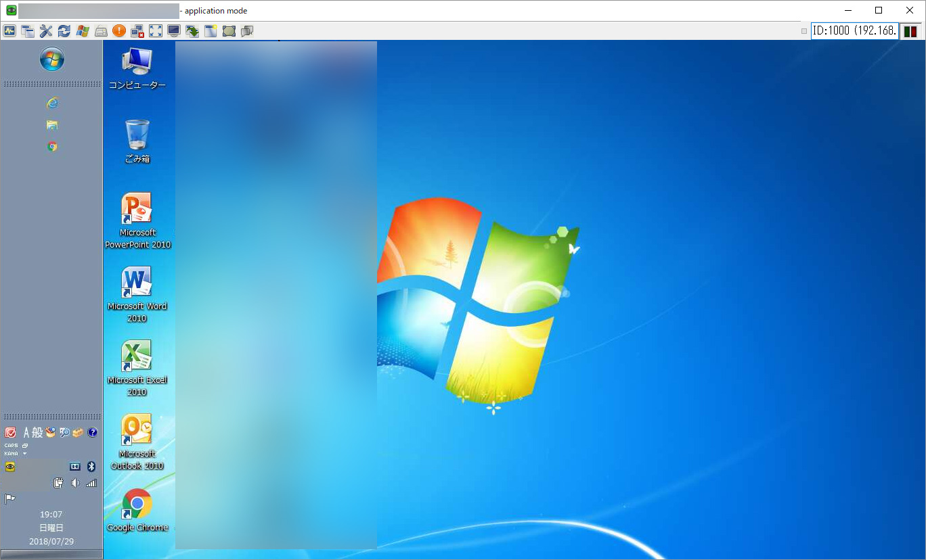
Task: Click the 日曜日 weekday text
Action: tap(51, 528)
